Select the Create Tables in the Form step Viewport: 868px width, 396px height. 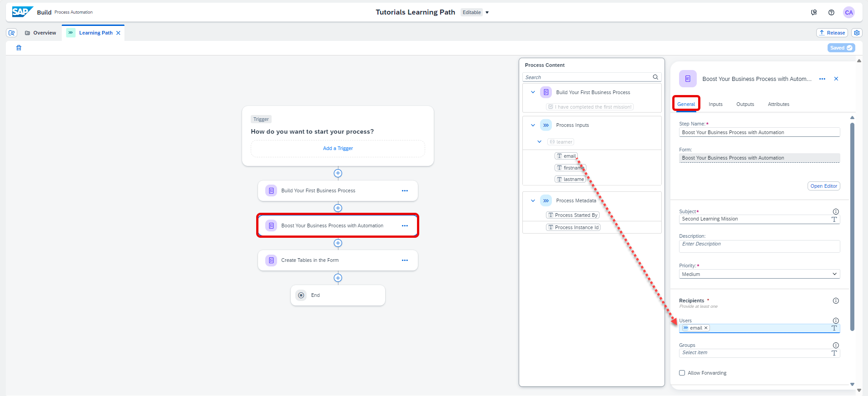coord(338,261)
